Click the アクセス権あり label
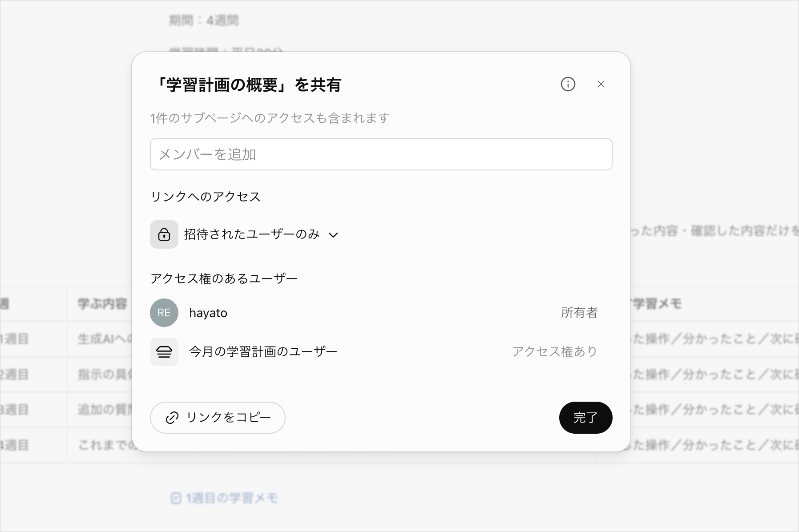The width and height of the screenshot is (799, 532). click(x=555, y=352)
